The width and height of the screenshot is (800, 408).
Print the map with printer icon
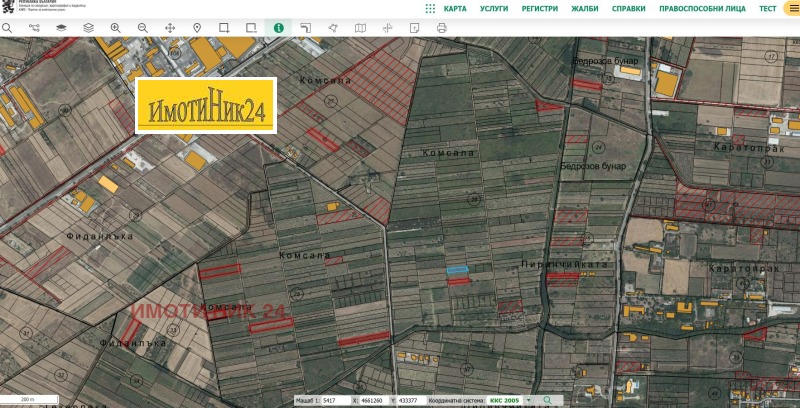click(442, 28)
